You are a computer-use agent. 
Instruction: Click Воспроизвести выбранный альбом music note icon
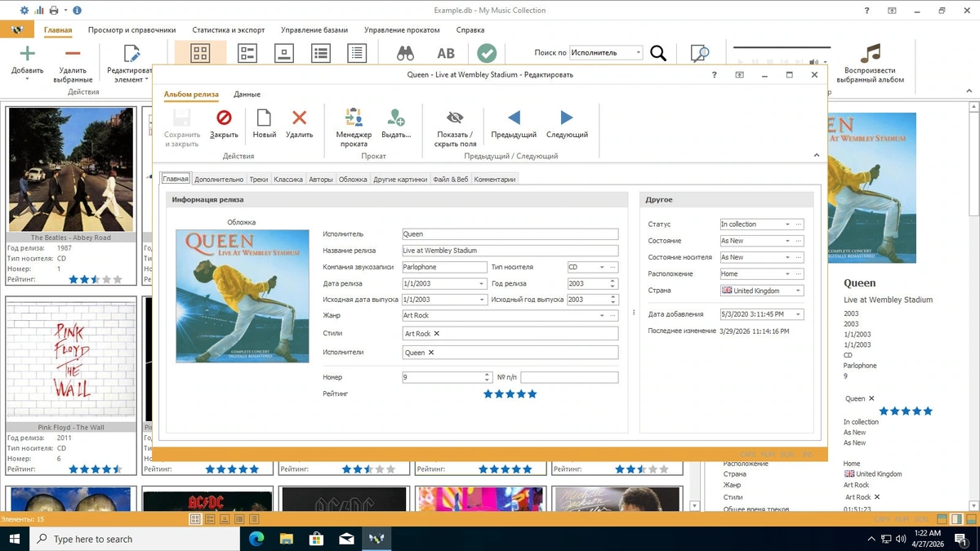871,53
